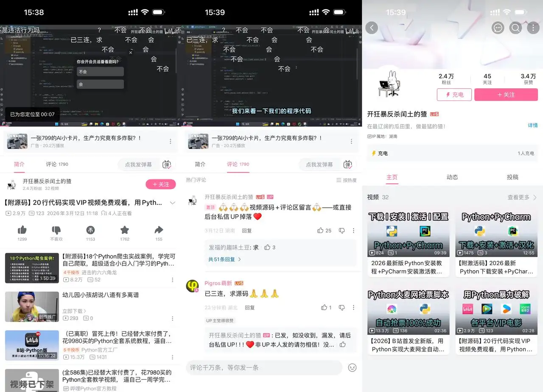Open three-dot menu on the pinned comment
Screen dimensions: 543x392
(x=353, y=230)
